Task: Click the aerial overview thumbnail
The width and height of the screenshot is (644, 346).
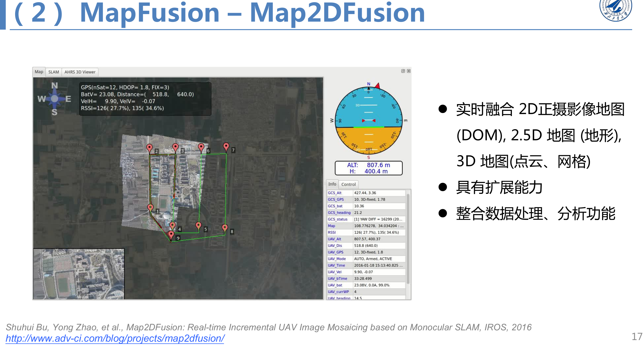Action: 79,274
